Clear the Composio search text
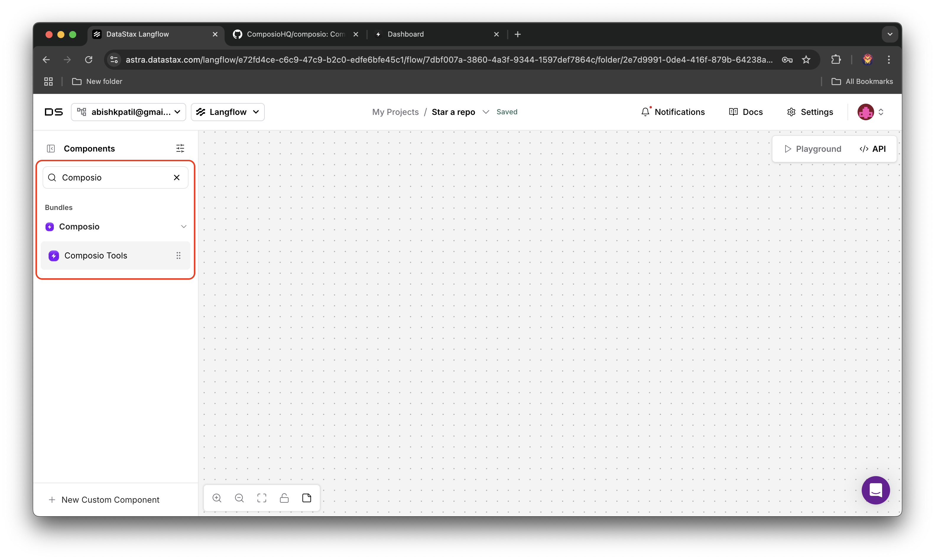Image resolution: width=935 pixels, height=560 pixels. 177,177
